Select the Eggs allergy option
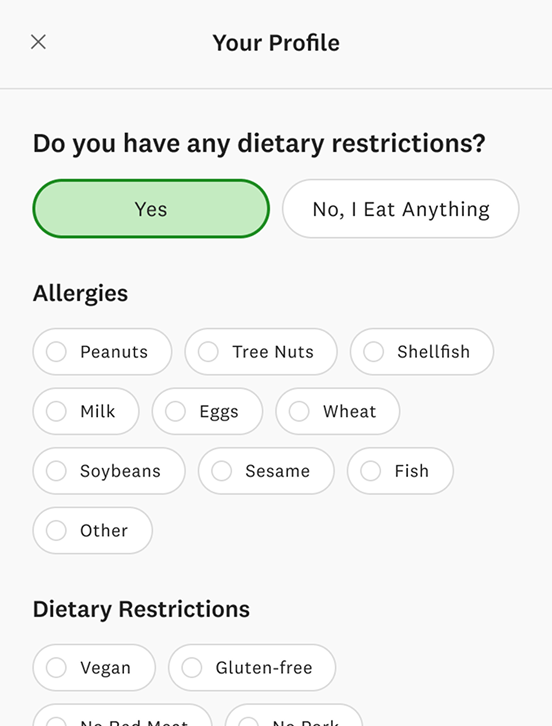552x726 pixels. point(207,411)
